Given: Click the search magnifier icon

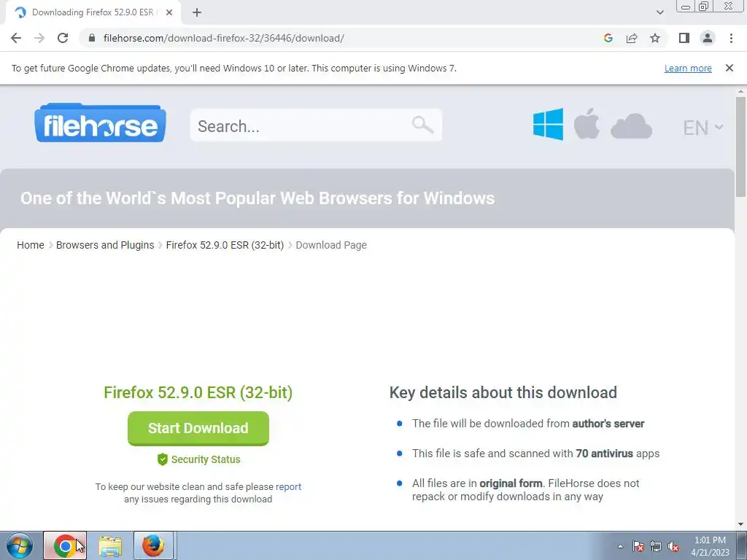Looking at the screenshot, I should point(422,125).
